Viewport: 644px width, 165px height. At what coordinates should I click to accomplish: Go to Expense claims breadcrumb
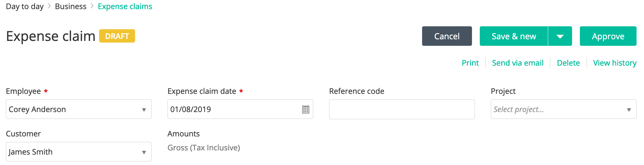pyautogui.click(x=125, y=6)
